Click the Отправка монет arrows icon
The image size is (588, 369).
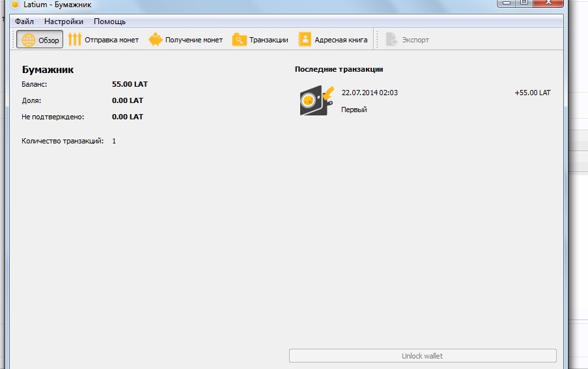pos(75,39)
